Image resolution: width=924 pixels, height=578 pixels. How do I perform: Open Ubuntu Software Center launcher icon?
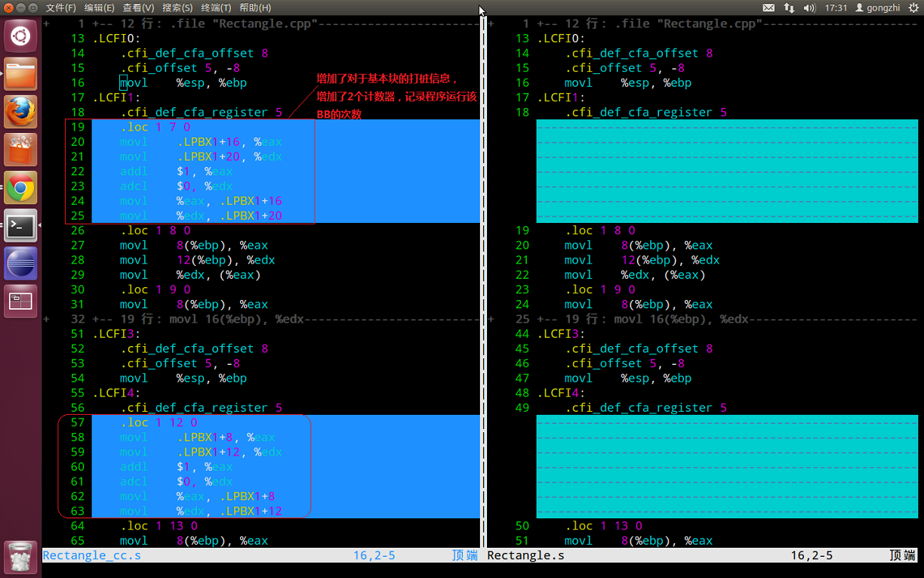(20, 149)
